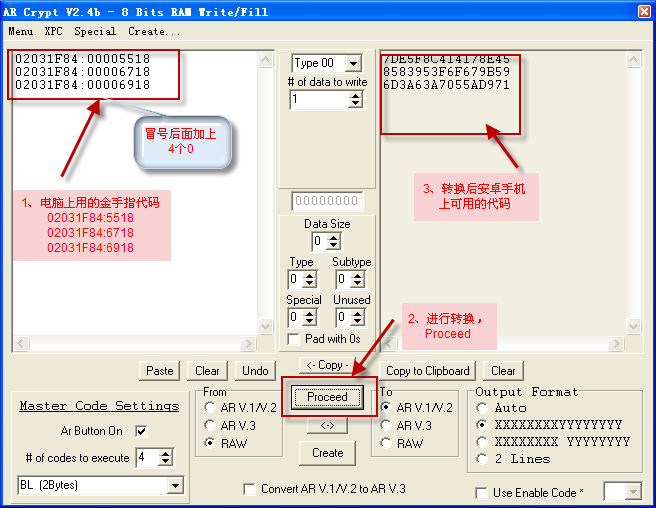Increase the Subtype value
656x508 pixels.
tap(357, 275)
